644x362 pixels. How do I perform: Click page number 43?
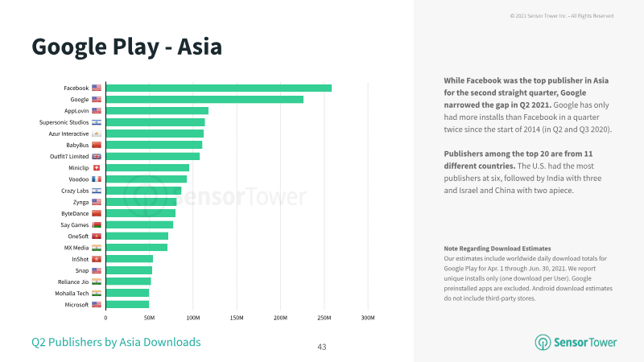coord(322,348)
